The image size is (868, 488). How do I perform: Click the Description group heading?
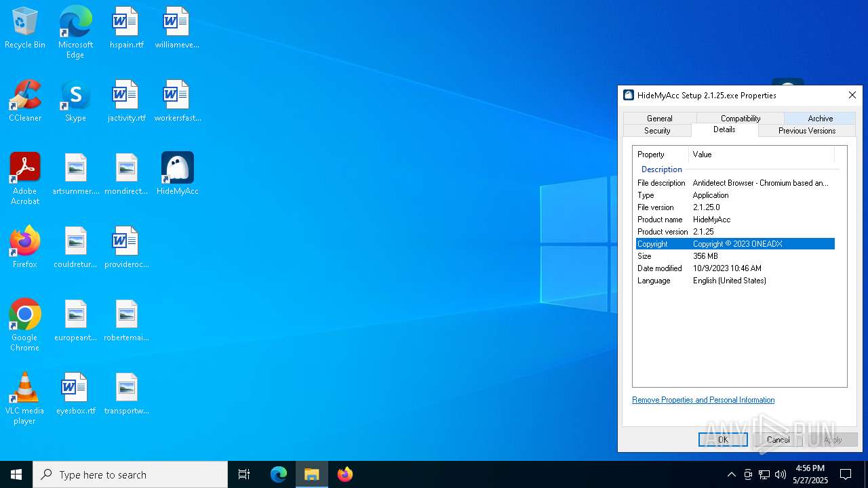pyautogui.click(x=661, y=169)
